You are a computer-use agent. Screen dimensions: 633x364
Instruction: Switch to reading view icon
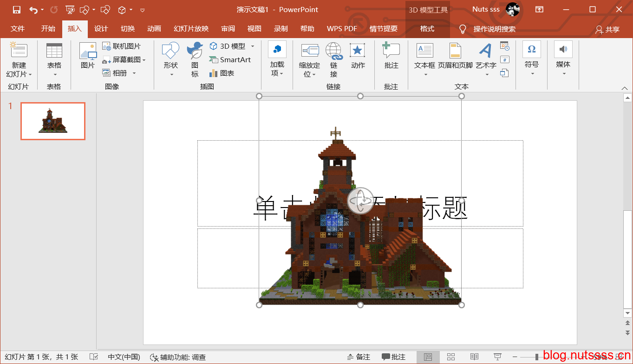(474, 357)
